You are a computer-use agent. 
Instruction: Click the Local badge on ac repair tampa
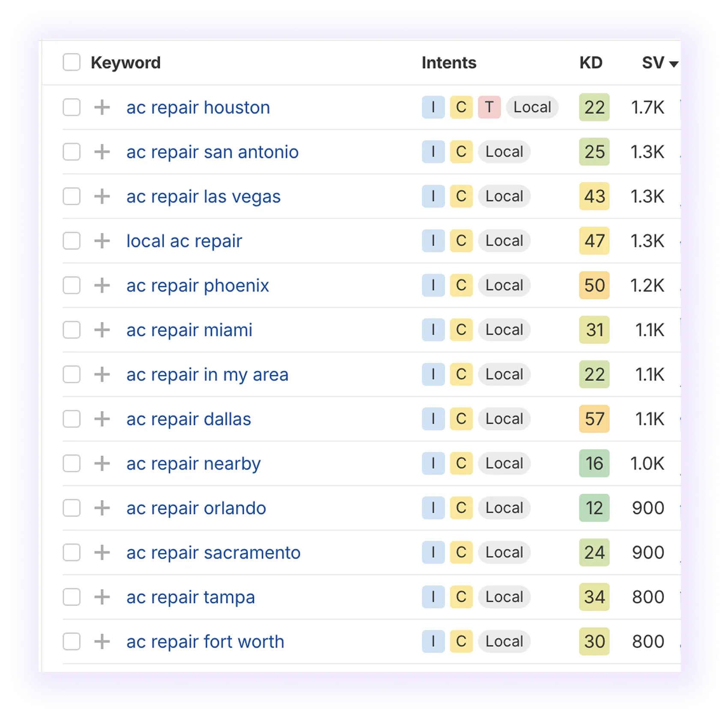click(504, 597)
